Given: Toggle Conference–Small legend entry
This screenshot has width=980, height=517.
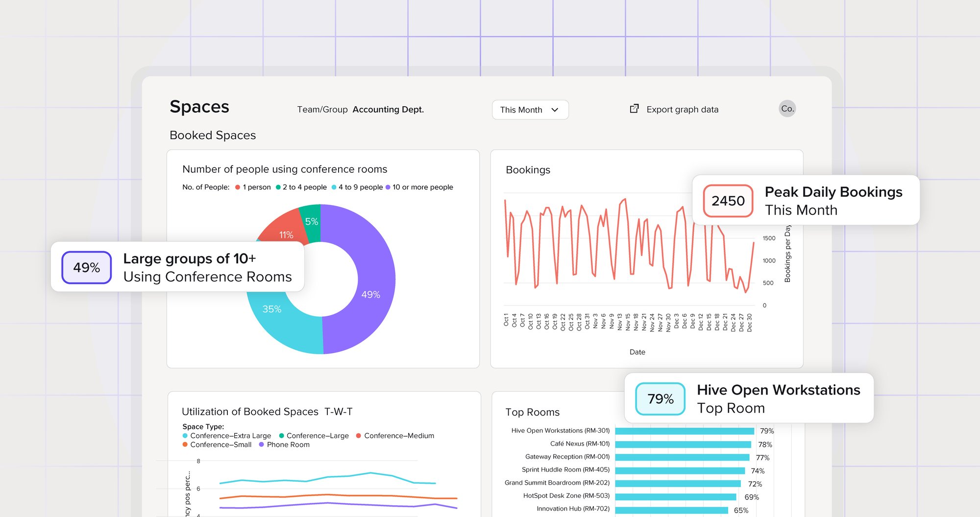Looking at the screenshot, I should pyautogui.click(x=217, y=445).
